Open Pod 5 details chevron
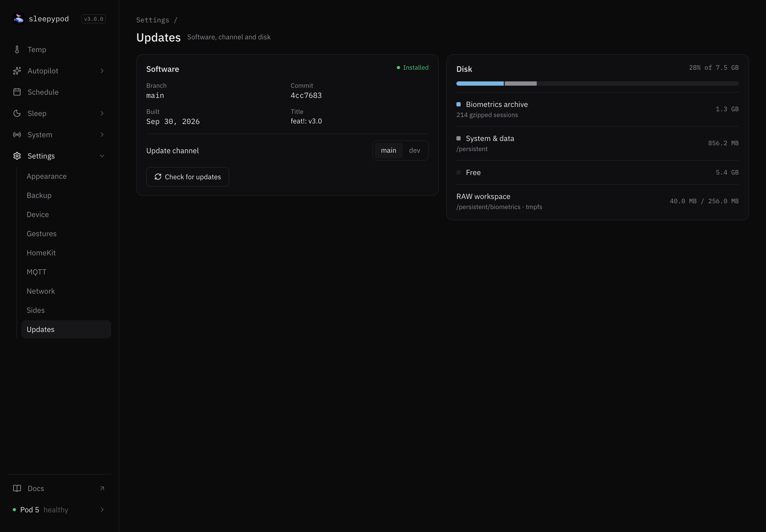Screen dimensions: 766x532 [x=102, y=510]
